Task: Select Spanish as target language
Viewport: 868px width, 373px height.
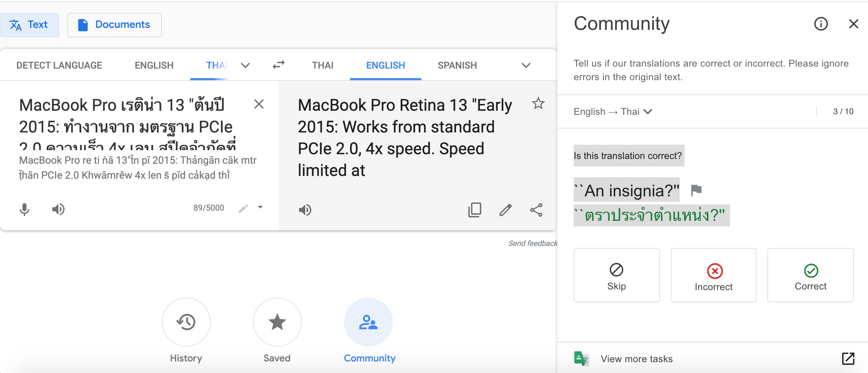Action: [x=457, y=65]
